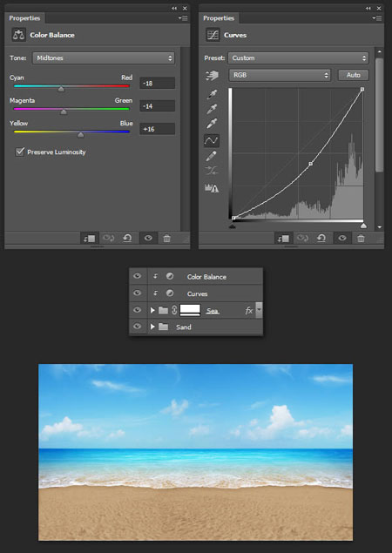View previous state in Color Balance panel
392x553 pixels.
pos(108,239)
